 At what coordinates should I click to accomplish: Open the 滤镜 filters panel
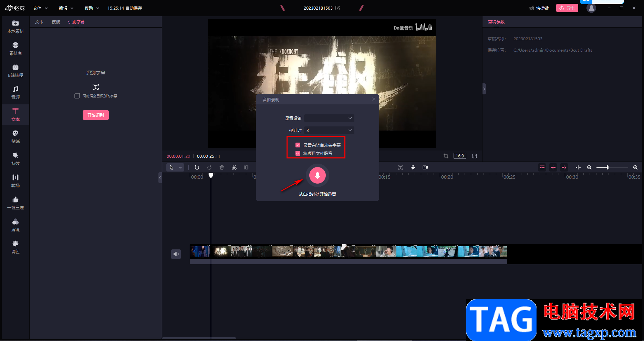tap(15, 225)
